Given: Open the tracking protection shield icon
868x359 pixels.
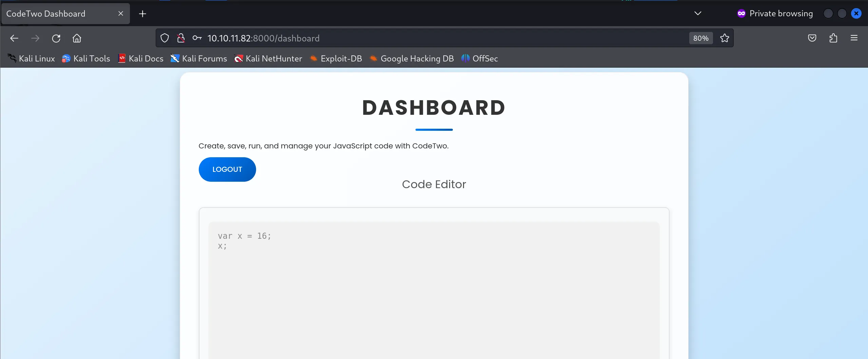Looking at the screenshot, I should pyautogui.click(x=165, y=38).
